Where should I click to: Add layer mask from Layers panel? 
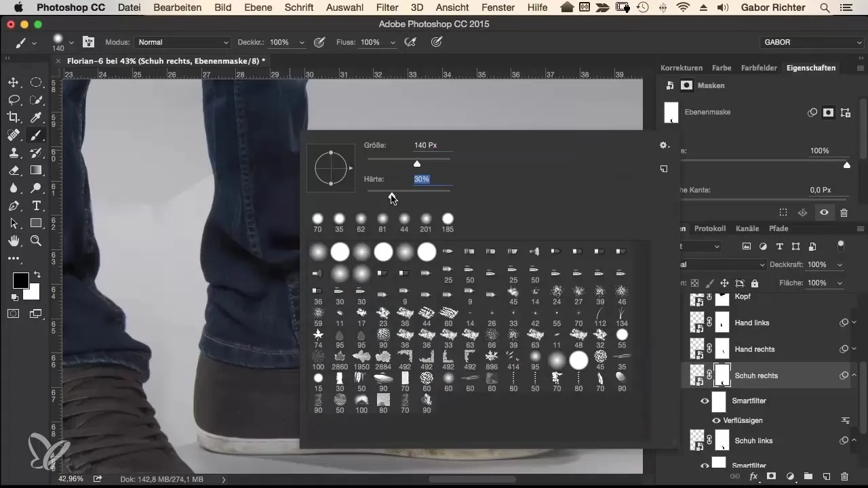point(771,477)
